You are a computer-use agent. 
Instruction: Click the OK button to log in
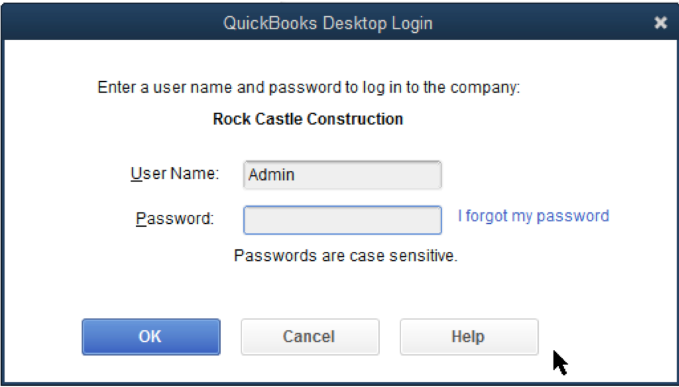(x=151, y=337)
